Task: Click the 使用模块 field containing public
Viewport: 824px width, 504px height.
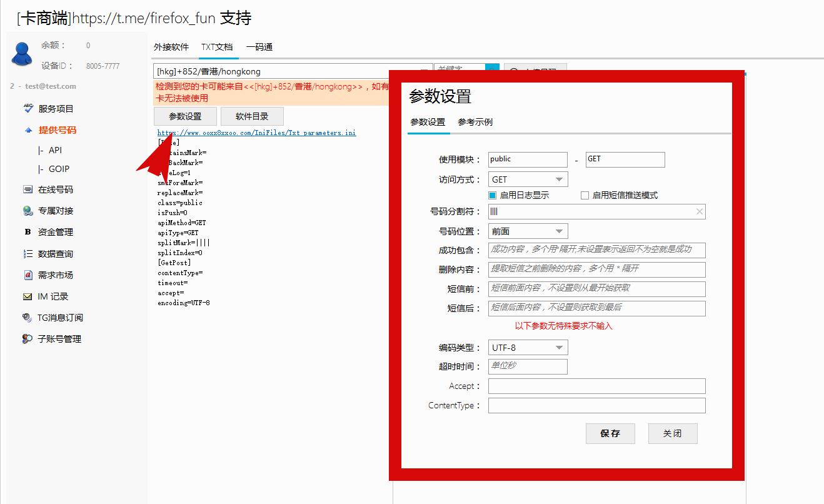Action: coord(528,159)
